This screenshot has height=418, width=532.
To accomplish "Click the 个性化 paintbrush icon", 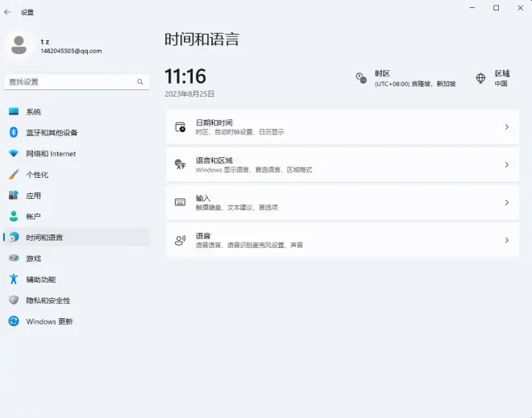I will pyautogui.click(x=14, y=175).
